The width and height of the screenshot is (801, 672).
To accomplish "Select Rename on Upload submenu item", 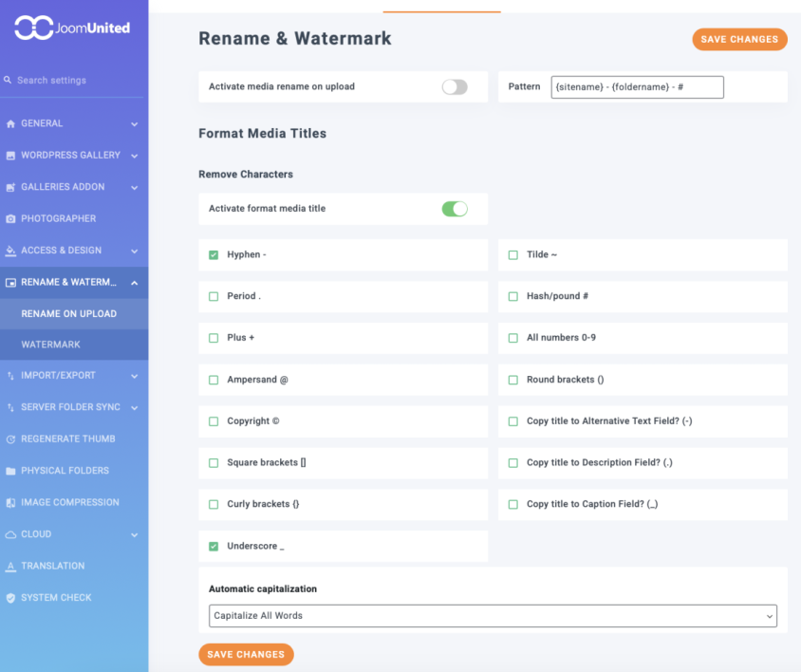I will [x=69, y=314].
